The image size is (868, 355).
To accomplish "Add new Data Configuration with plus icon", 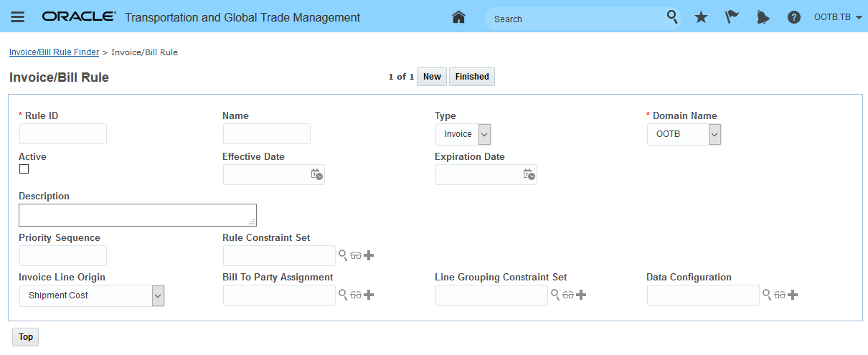I will pos(793,295).
